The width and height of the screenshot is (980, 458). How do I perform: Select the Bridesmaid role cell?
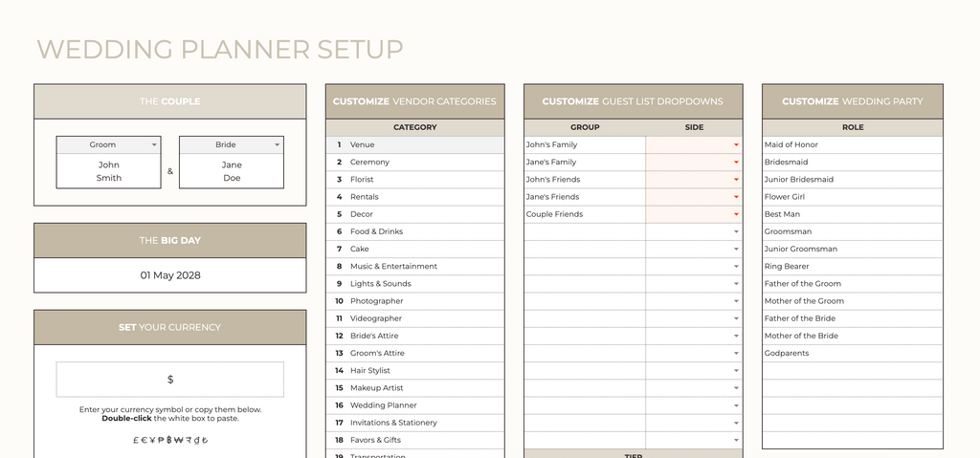[x=853, y=163]
